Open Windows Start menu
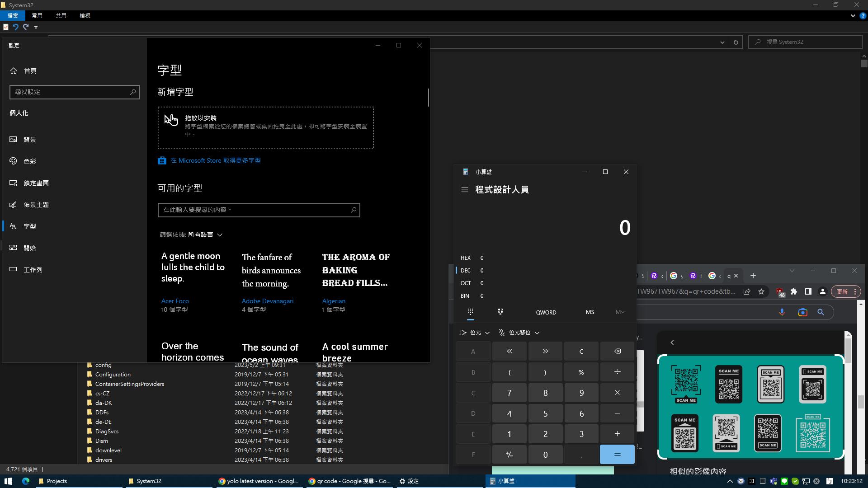 [8, 481]
